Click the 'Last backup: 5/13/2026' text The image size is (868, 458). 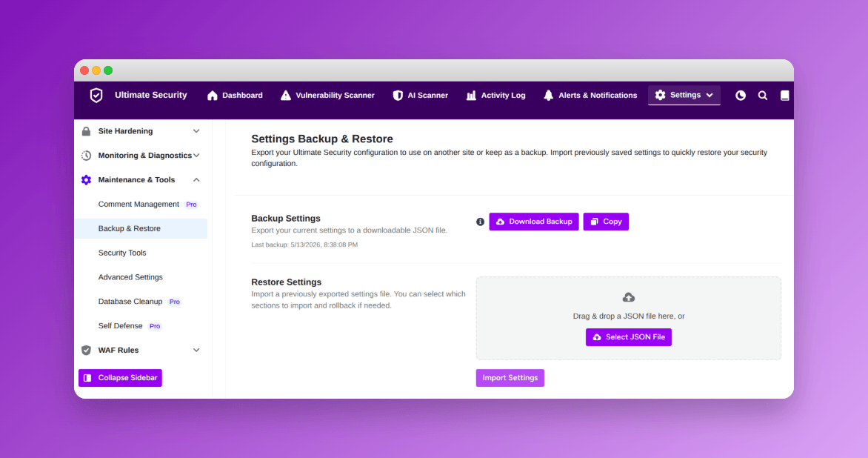(304, 245)
